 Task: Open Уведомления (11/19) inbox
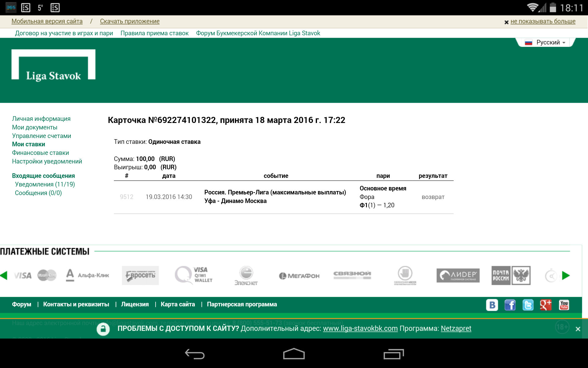click(45, 184)
